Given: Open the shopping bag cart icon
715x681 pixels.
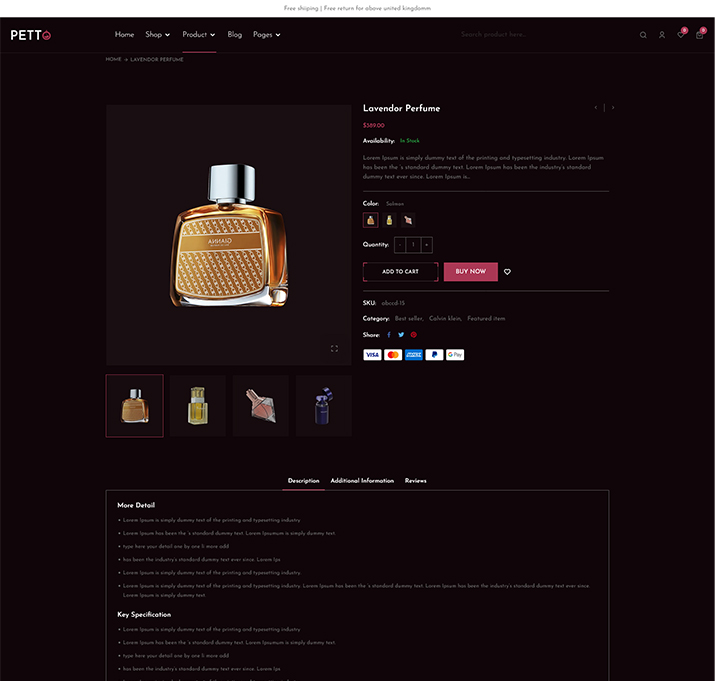Looking at the screenshot, I should pos(699,35).
